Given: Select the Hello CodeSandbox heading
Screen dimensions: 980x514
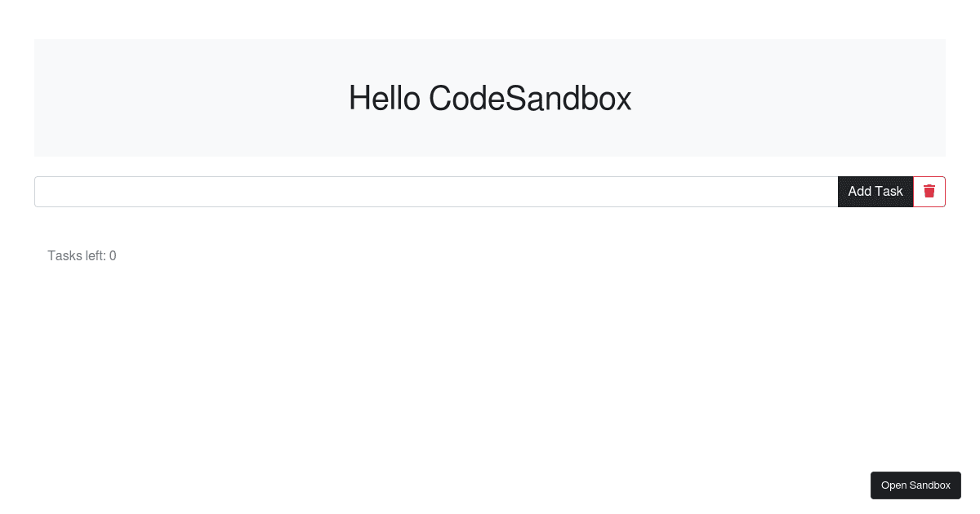Looking at the screenshot, I should pos(490,98).
